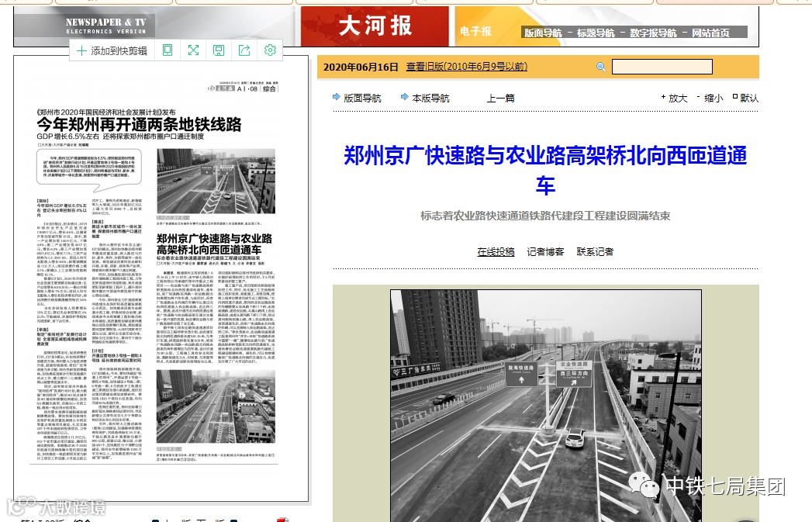Screen dimensions: 812x522
Task: Shrink text with the 缩小 control
Action: pyautogui.click(x=710, y=98)
